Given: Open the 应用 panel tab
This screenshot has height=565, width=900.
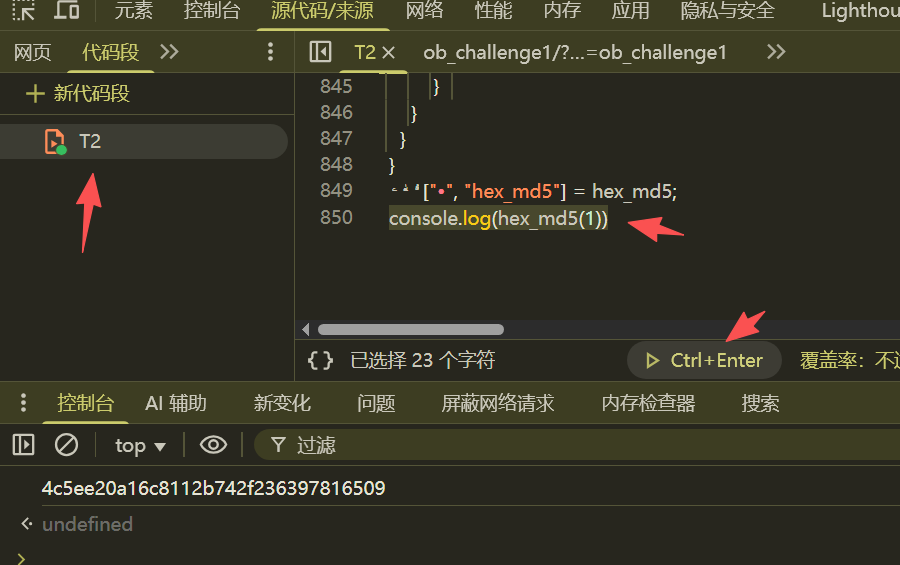Looking at the screenshot, I should [x=630, y=10].
